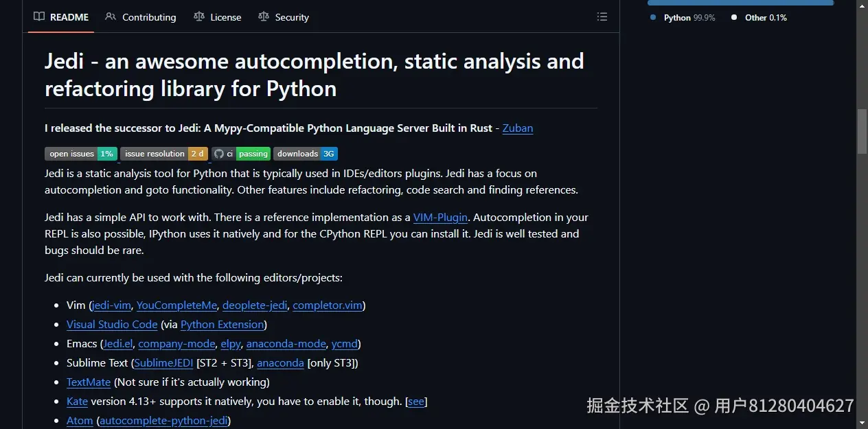This screenshot has height=429, width=868.
Task: Click the successor to Jedi announcement text
Action: [269, 128]
